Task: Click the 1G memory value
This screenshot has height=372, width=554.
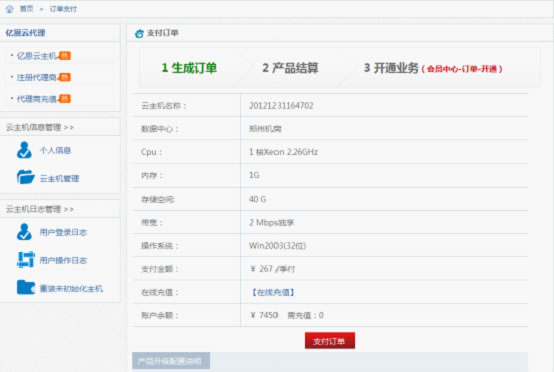Action: point(254,175)
